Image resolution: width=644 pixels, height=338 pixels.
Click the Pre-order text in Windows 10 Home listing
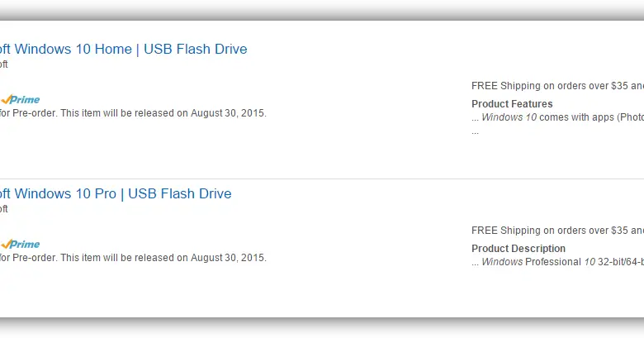pyautogui.click(x=33, y=113)
